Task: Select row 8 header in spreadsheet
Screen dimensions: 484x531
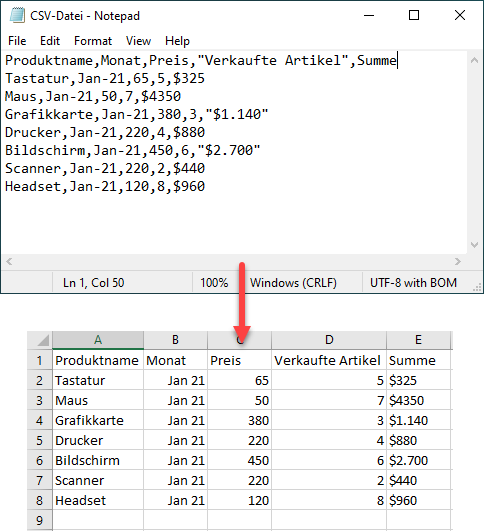Action: 40,500
